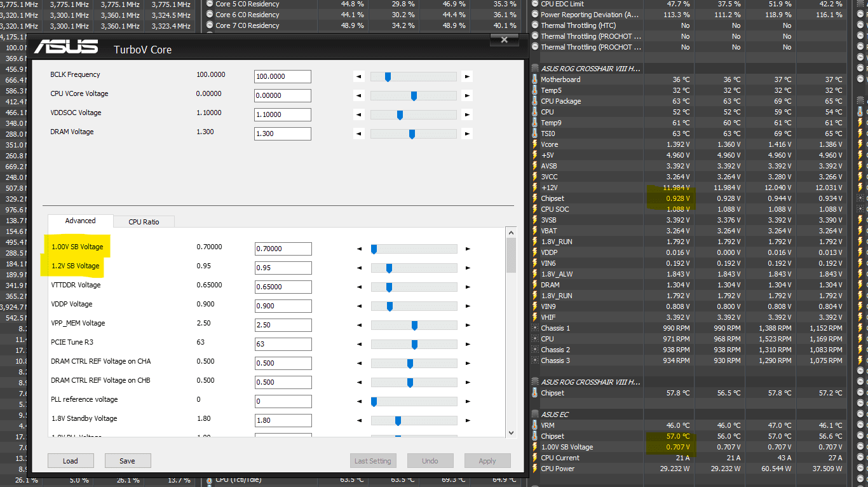Click the 1.8V Standby Voltage input field
868x487 pixels.
[283, 420]
